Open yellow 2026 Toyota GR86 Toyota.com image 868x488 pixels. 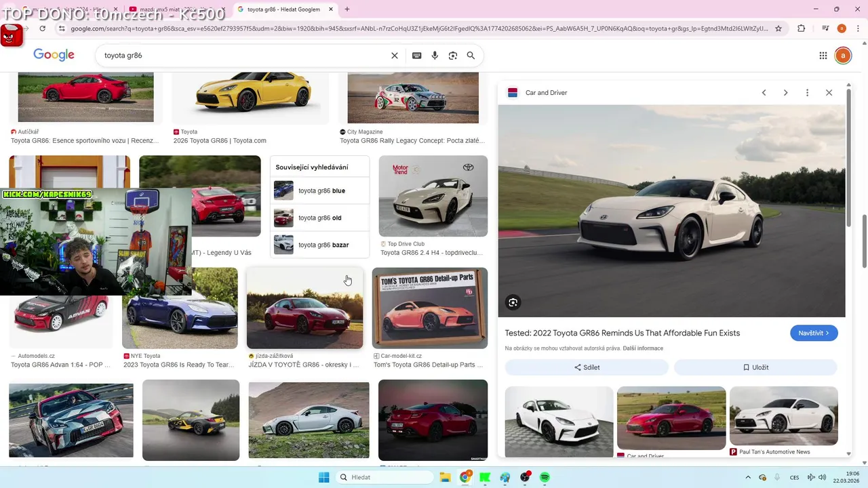pyautogui.click(x=250, y=98)
